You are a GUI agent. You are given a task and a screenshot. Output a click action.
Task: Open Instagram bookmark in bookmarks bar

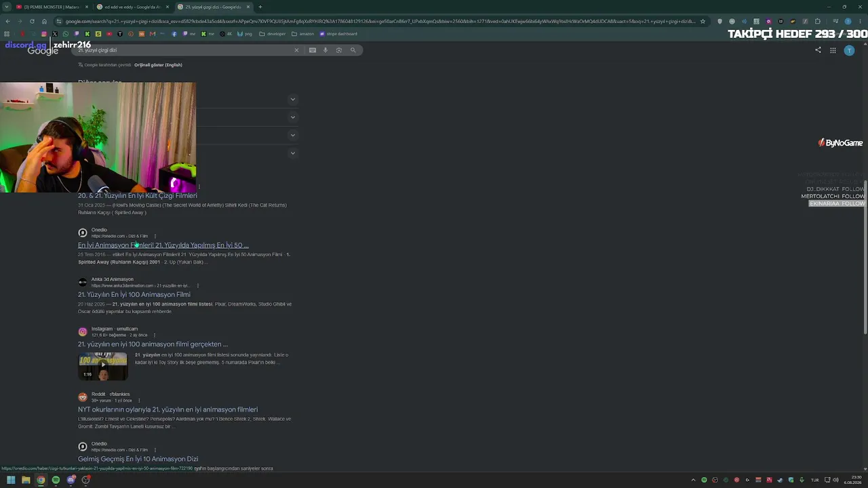coord(44,34)
